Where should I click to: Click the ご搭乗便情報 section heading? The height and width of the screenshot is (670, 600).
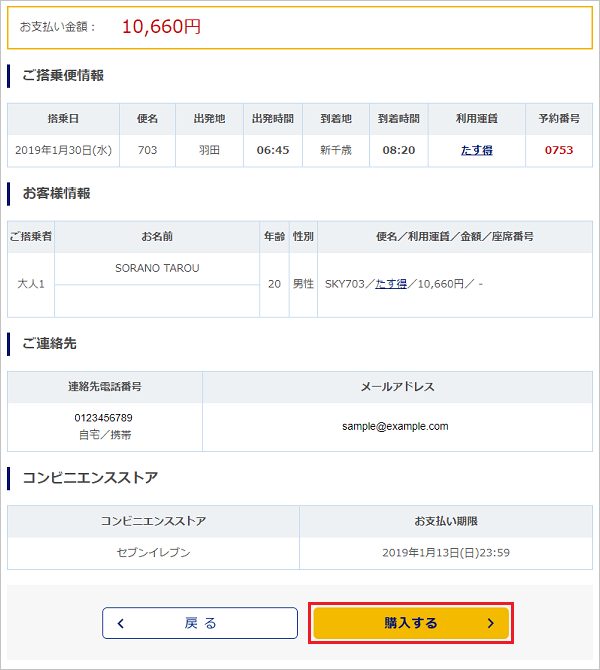click(63, 75)
